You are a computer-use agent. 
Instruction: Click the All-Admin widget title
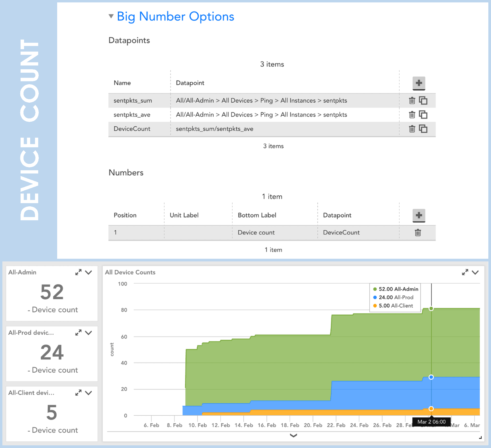[22, 272]
